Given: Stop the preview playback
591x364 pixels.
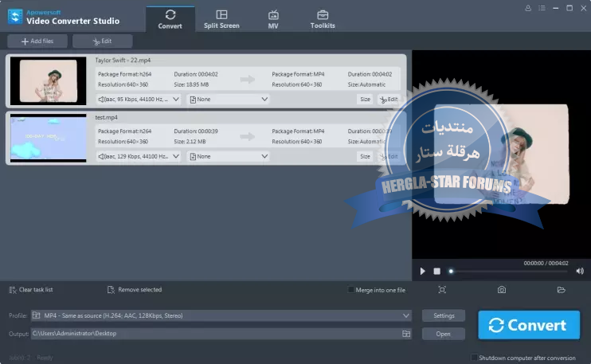Looking at the screenshot, I should tap(436, 271).
